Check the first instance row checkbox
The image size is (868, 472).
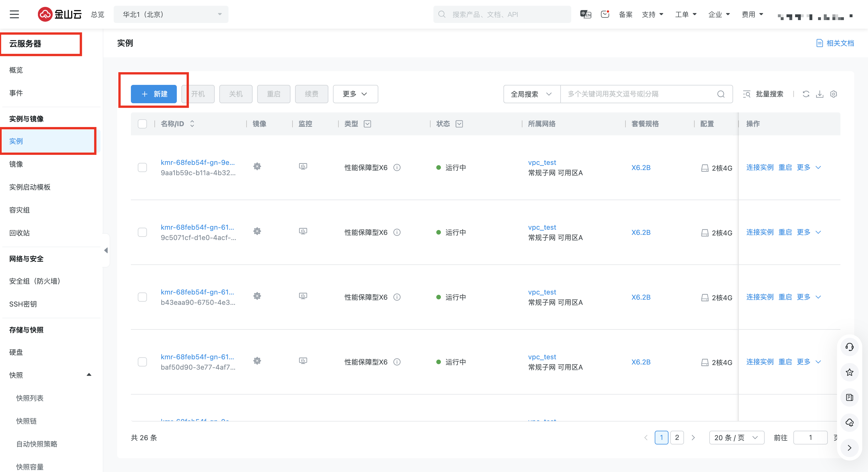pos(143,167)
